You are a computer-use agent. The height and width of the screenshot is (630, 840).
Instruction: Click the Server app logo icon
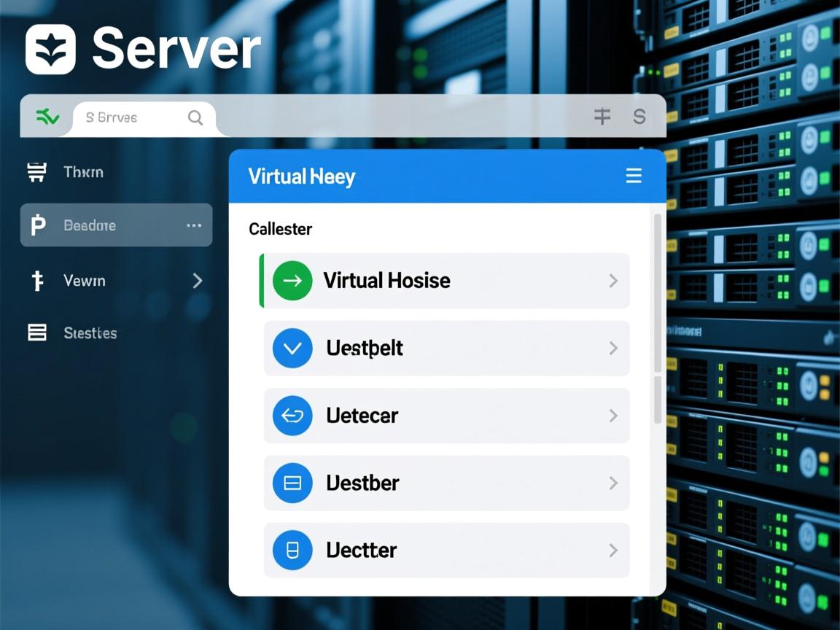click(50, 50)
